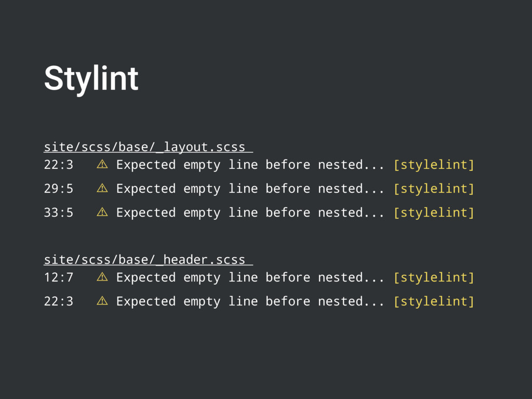Click the warning icon next to 12:7
The height and width of the screenshot is (399, 532).
point(102,277)
